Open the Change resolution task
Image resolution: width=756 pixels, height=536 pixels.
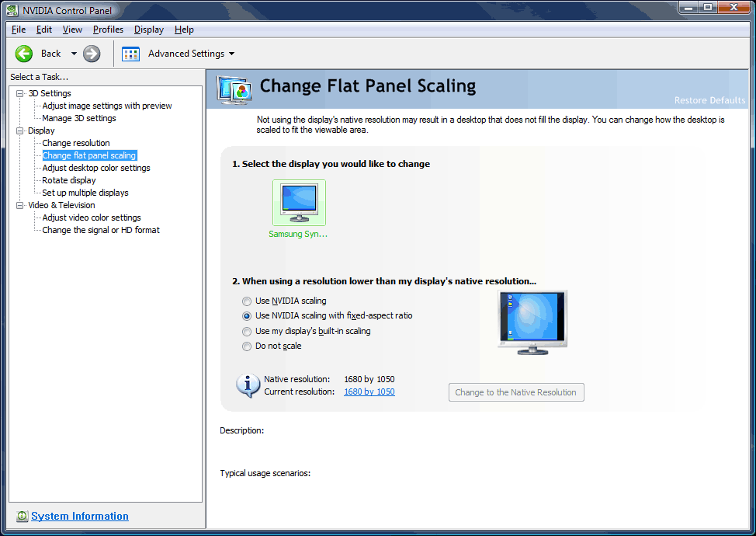click(76, 143)
